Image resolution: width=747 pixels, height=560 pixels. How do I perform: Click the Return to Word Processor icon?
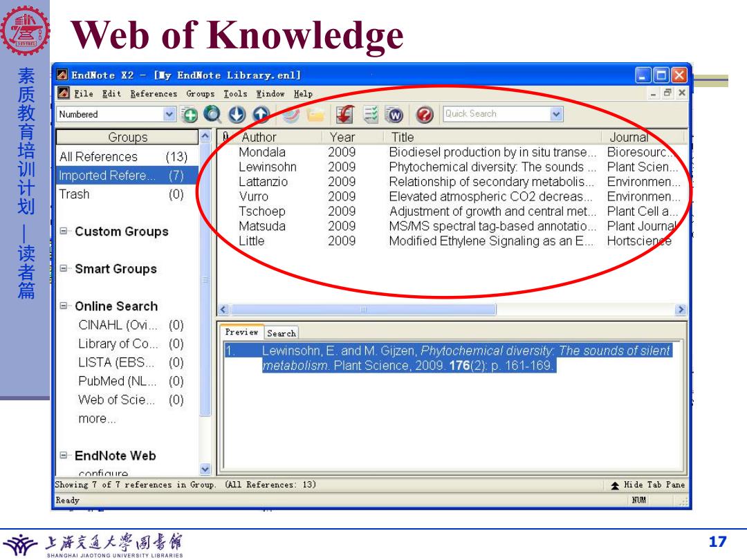point(395,114)
